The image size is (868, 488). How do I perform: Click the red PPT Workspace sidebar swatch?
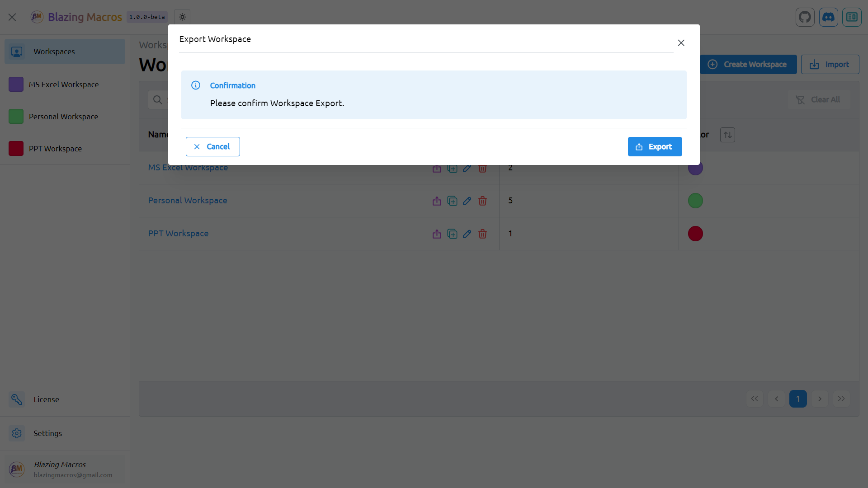coord(16,149)
